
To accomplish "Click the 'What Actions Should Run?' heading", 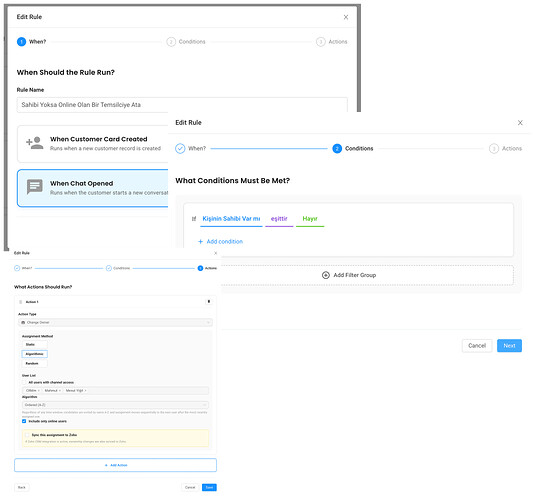I will pos(43,287).
